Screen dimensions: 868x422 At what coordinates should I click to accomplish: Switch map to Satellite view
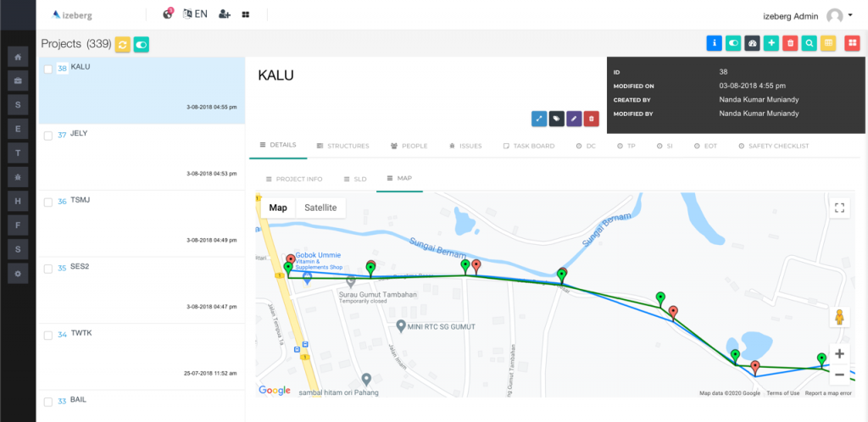pyautogui.click(x=320, y=208)
